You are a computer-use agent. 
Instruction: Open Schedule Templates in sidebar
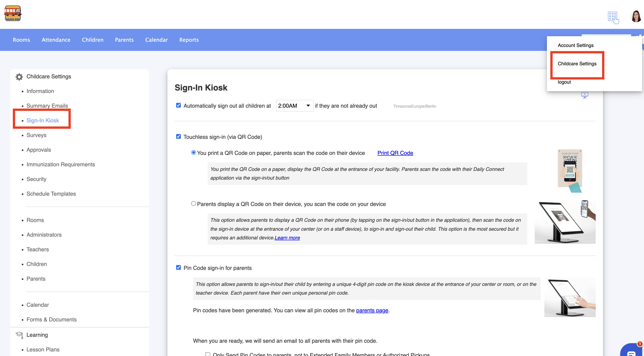51,194
